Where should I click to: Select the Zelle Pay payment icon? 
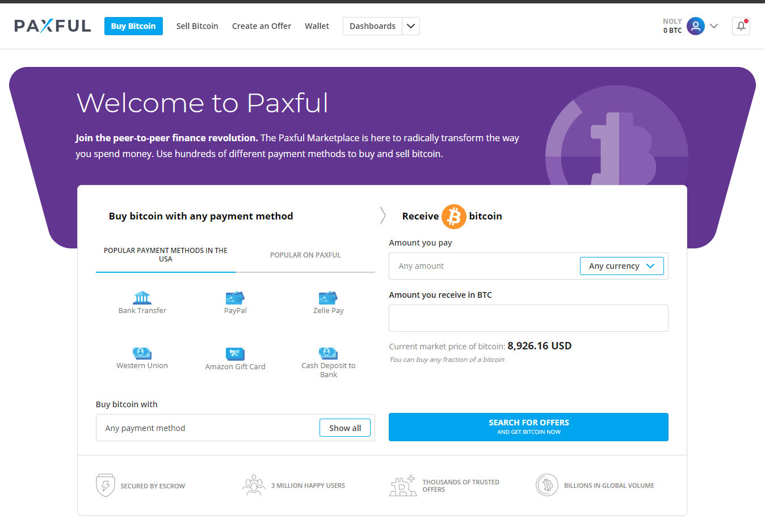coord(328,298)
